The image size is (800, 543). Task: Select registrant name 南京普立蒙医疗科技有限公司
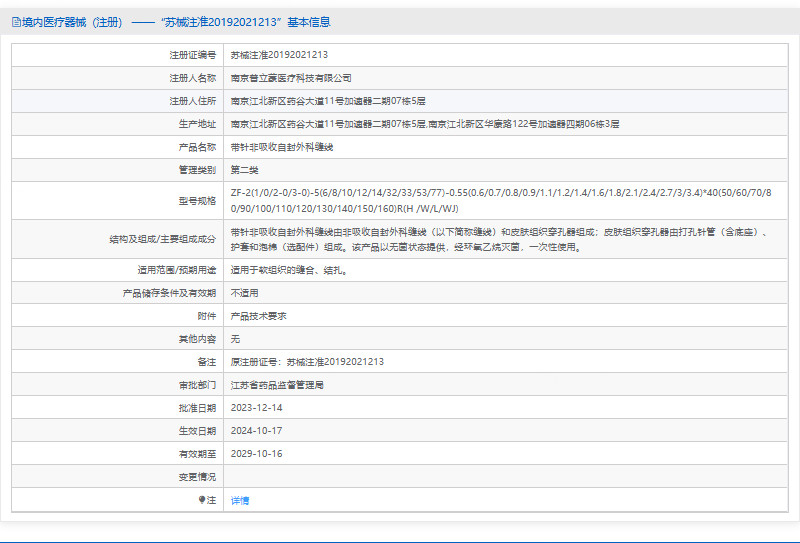[291, 78]
